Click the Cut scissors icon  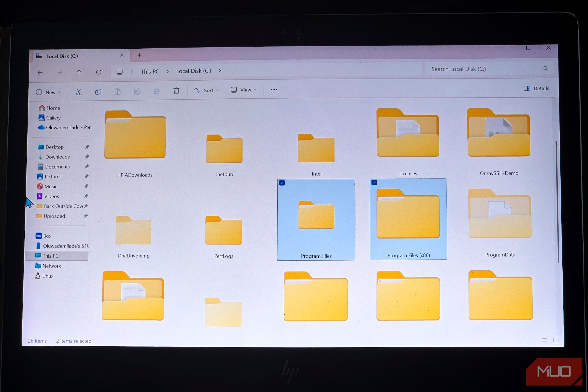pos(78,92)
